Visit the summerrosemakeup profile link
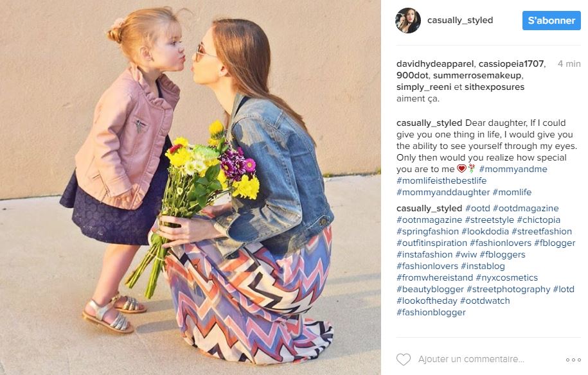The height and width of the screenshot is (375, 588). [x=477, y=75]
